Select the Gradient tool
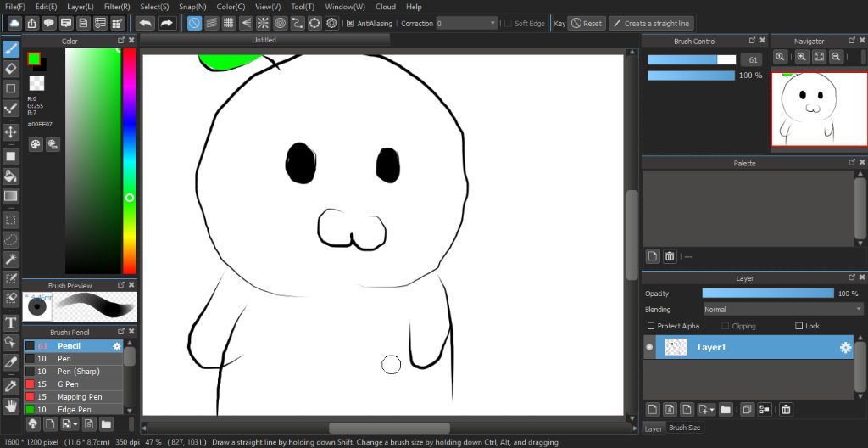 pos(10,196)
